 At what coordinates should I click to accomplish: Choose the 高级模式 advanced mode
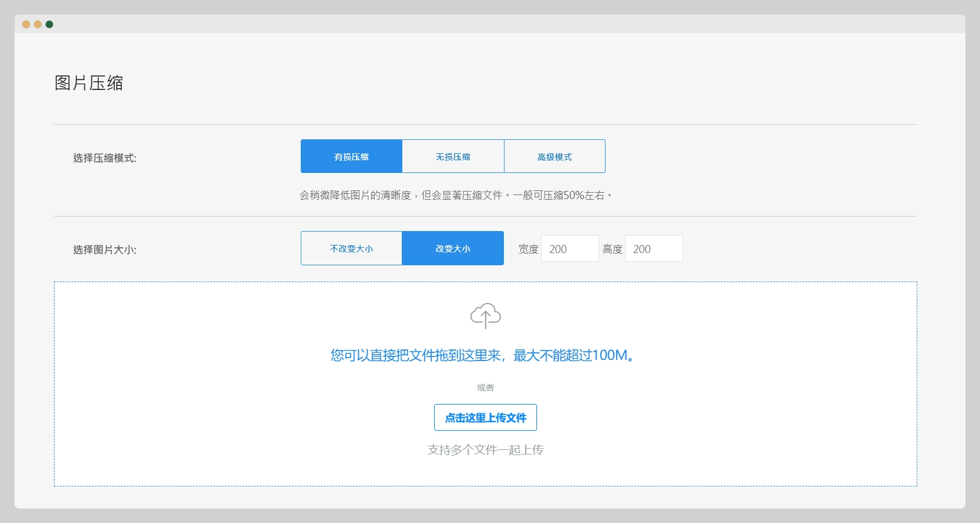(x=554, y=156)
